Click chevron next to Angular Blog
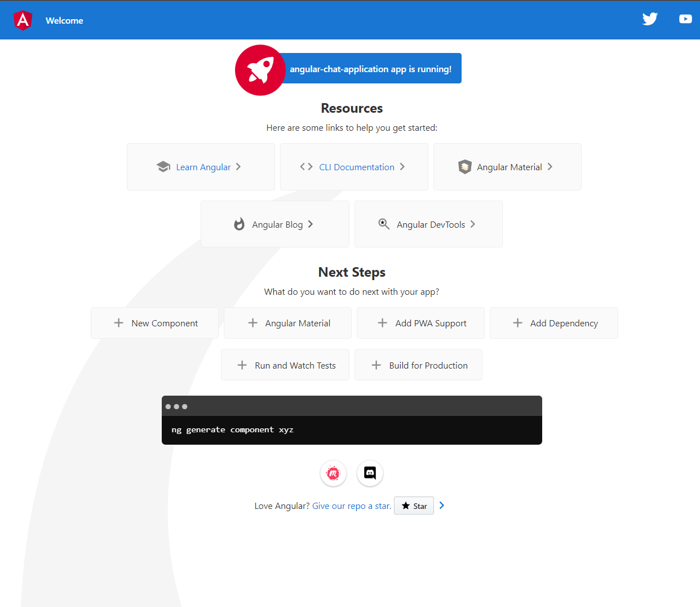Viewport: 700px width, 607px height. point(311,224)
